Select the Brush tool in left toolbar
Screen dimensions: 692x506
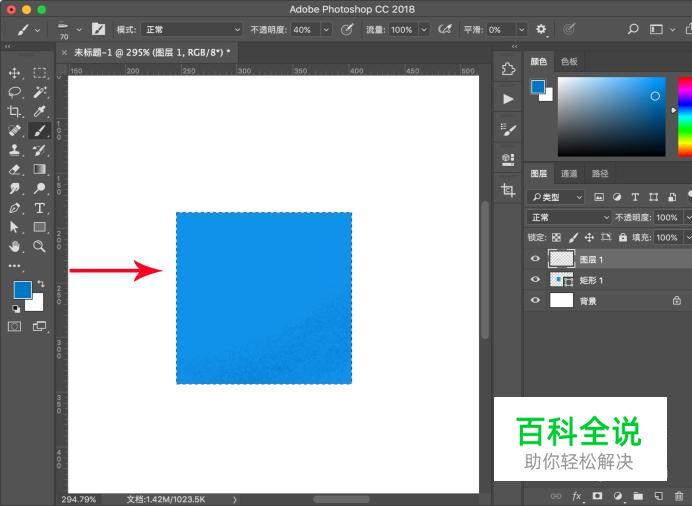pyautogui.click(x=40, y=131)
